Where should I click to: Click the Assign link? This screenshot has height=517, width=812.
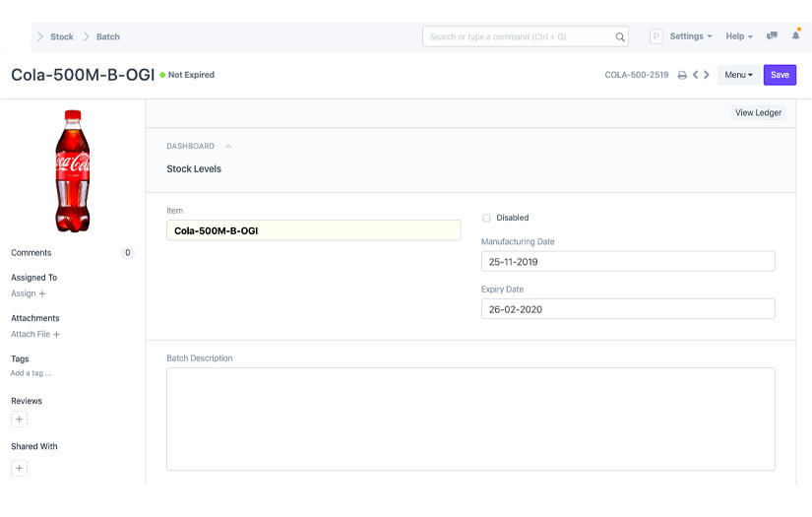tap(24, 293)
